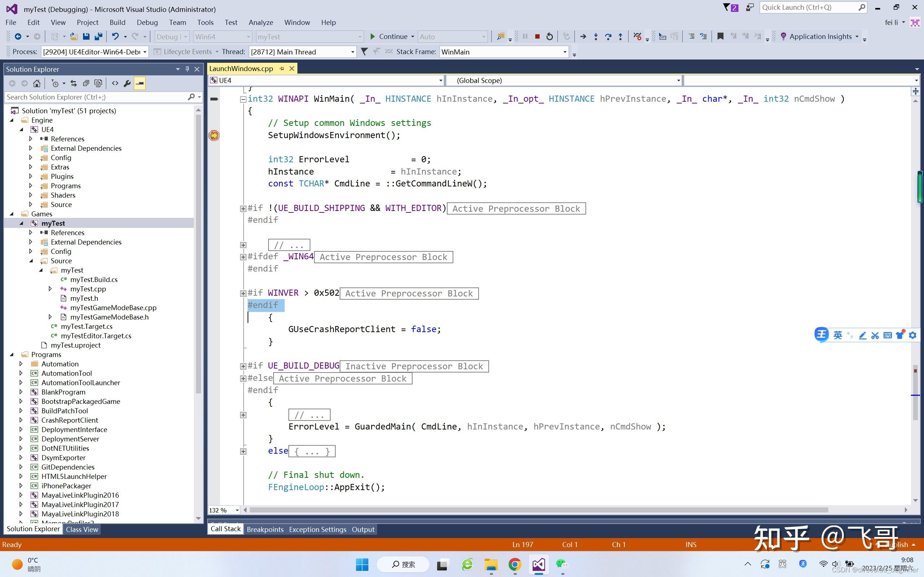Click the Save All icon
The height and width of the screenshot is (577, 924).
point(99,37)
